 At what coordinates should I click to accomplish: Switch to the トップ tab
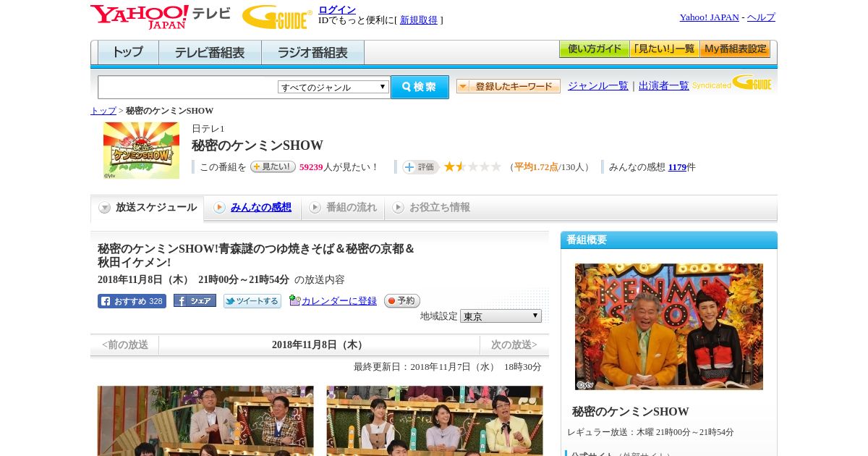coord(128,52)
